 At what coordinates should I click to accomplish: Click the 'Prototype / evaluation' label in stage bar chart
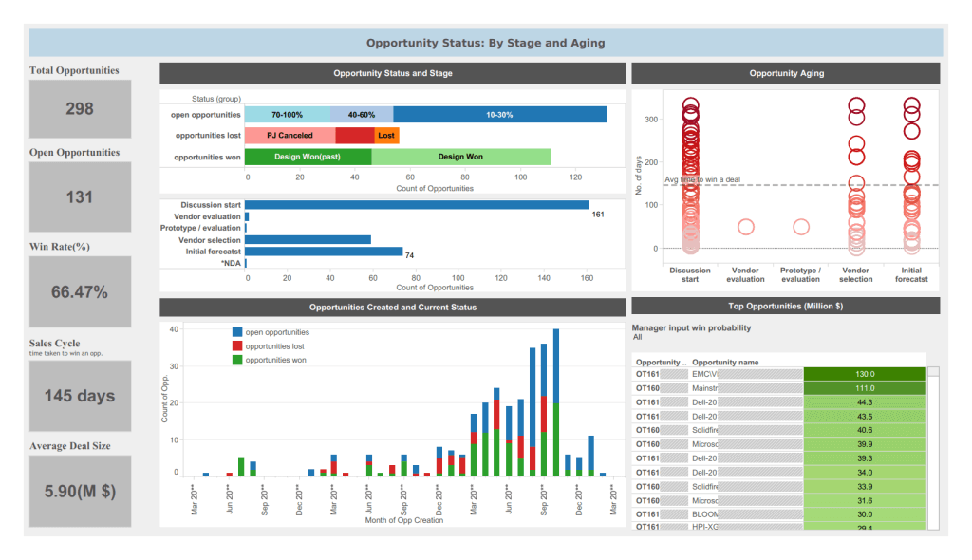[200, 228]
